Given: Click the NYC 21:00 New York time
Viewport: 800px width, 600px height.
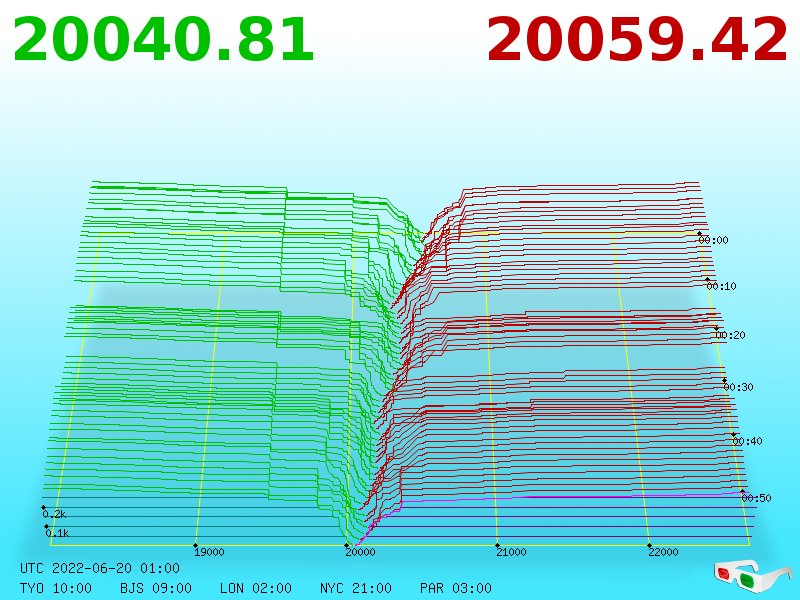Looking at the screenshot, I should pyautogui.click(x=356, y=588).
